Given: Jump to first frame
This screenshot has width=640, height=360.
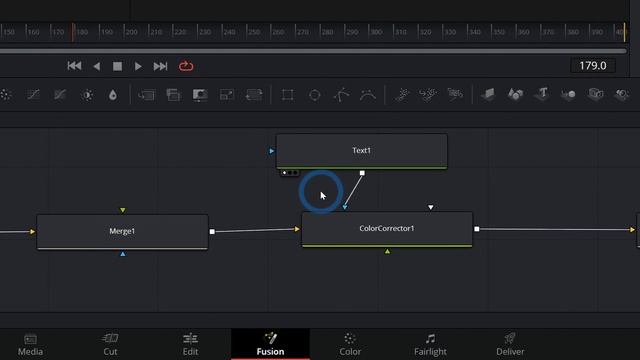Looking at the screenshot, I should [74, 66].
